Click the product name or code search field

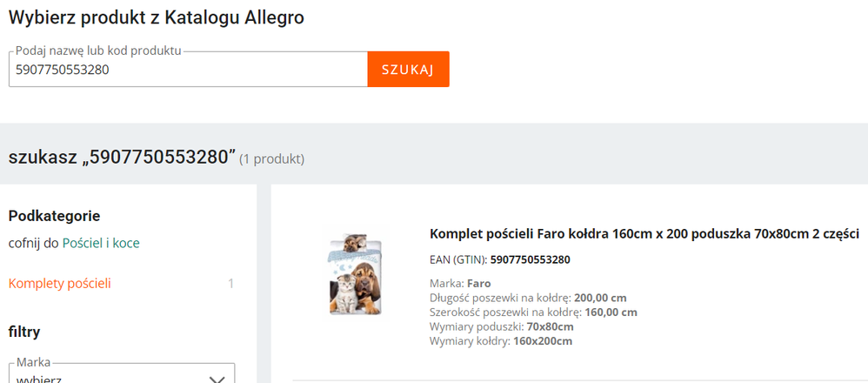click(187, 70)
